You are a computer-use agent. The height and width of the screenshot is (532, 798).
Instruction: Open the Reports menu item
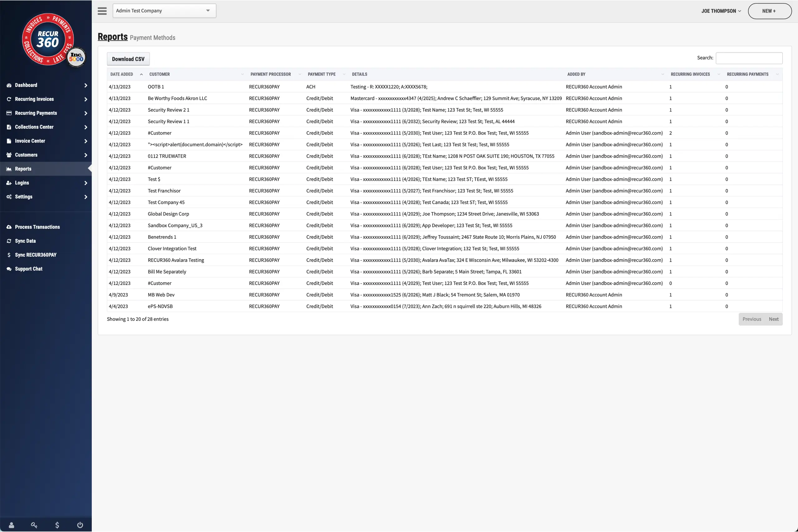point(46,169)
